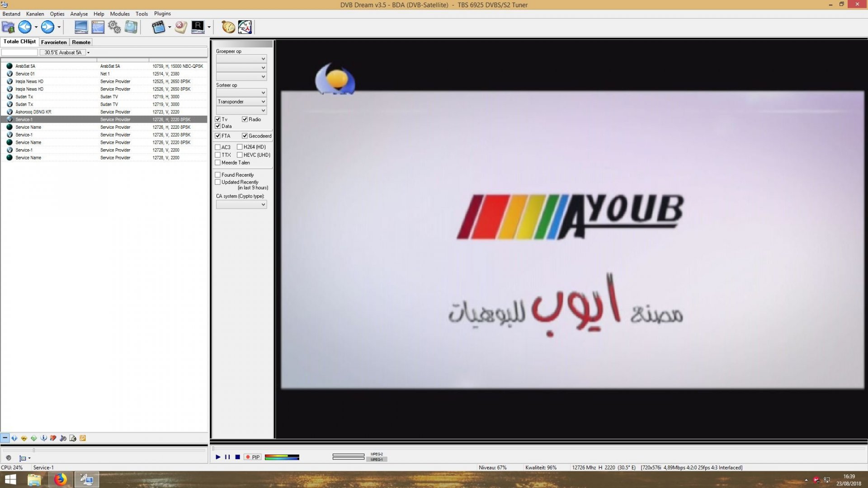Launch Firefox from the taskbar

pos(60,480)
